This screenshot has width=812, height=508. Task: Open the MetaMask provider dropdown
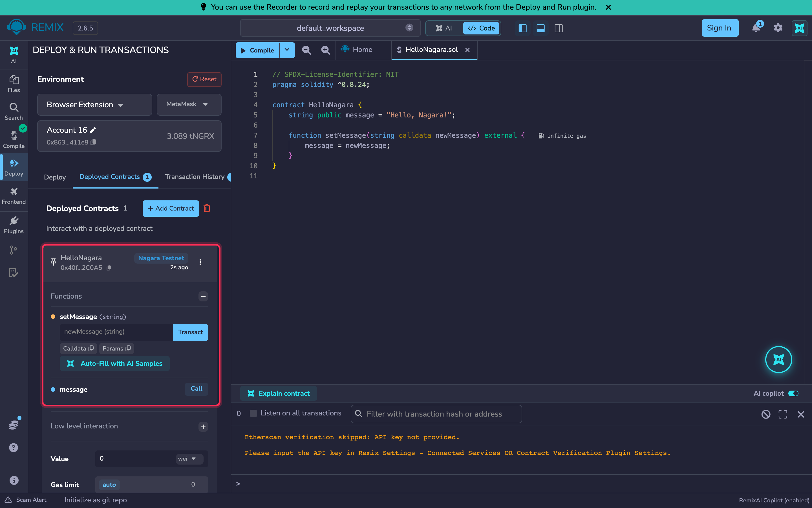pos(189,104)
